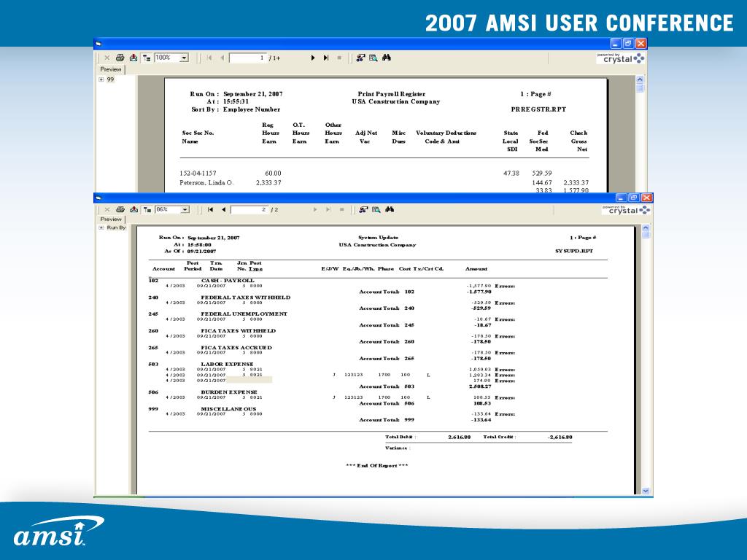
Task: Click social security number 152-04-1157
Action: (x=198, y=174)
